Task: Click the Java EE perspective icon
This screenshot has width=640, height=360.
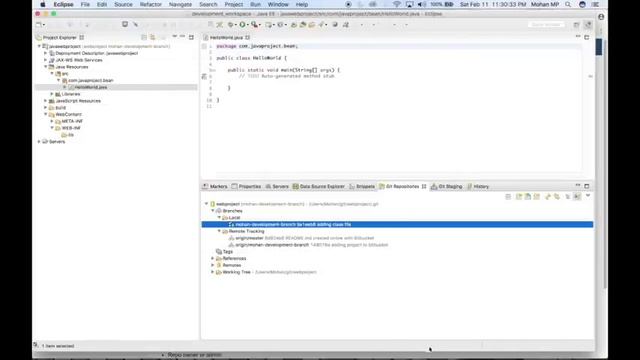Action: 588,25
